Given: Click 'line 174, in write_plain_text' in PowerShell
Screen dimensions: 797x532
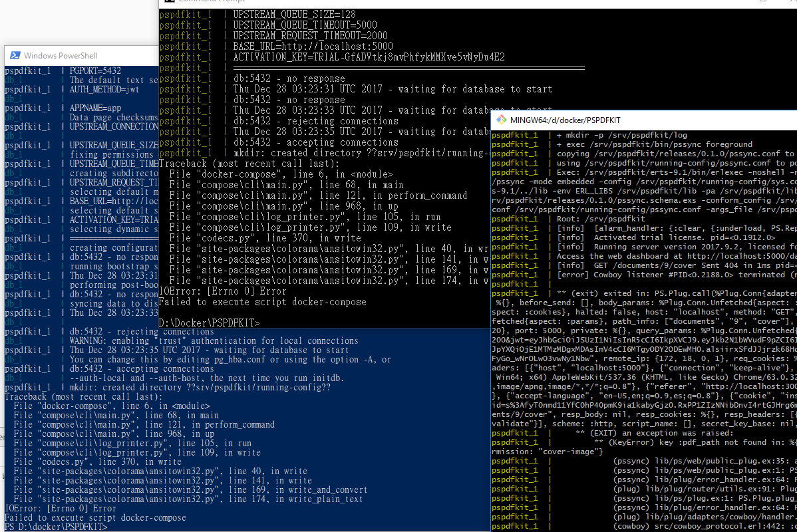Looking at the screenshot, I should pyautogui.click(x=295, y=499).
